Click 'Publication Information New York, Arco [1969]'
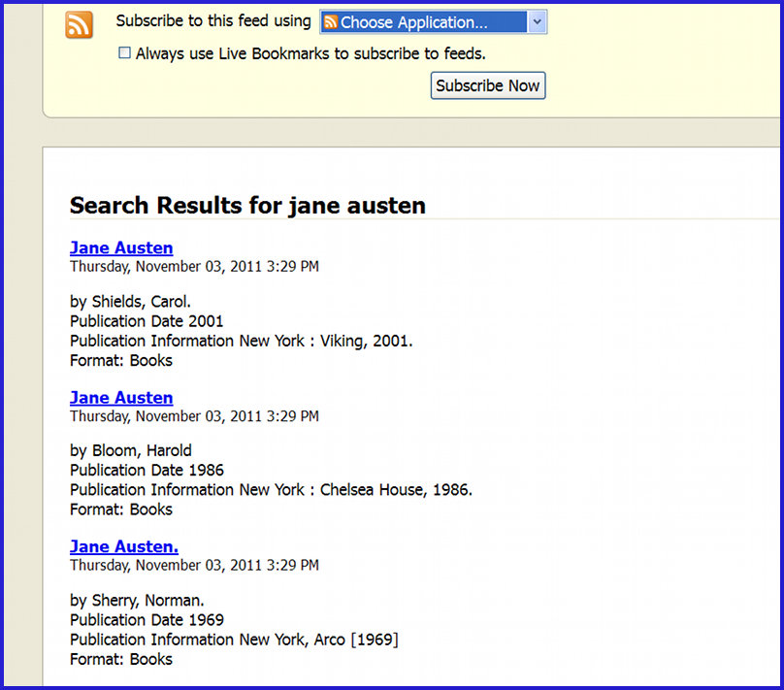The image size is (784, 690). pyautogui.click(x=234, y=640)
